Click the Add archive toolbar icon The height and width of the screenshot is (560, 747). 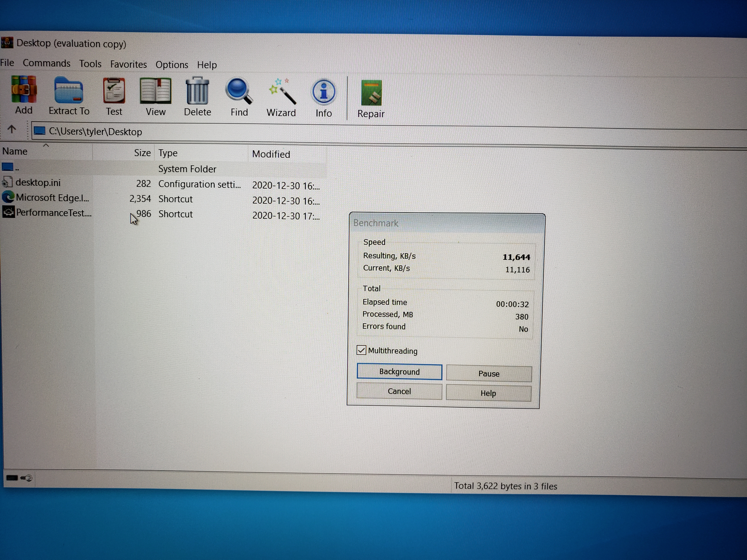pos(24,89)
